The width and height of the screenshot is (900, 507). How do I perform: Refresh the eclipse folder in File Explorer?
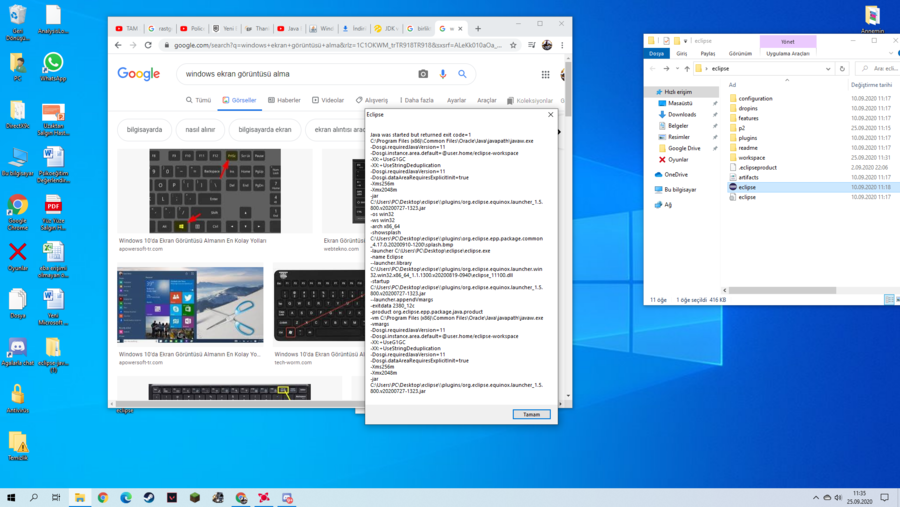pos(842,69)
